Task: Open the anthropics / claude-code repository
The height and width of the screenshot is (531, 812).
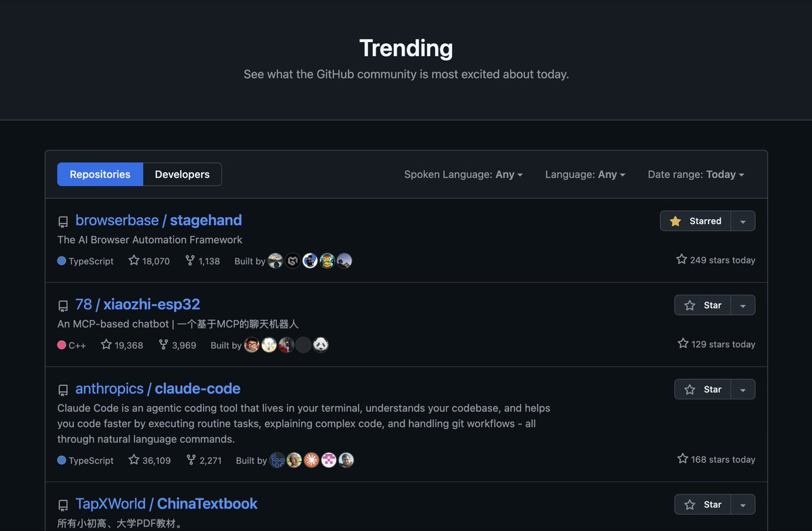Action: pos(158,389)
